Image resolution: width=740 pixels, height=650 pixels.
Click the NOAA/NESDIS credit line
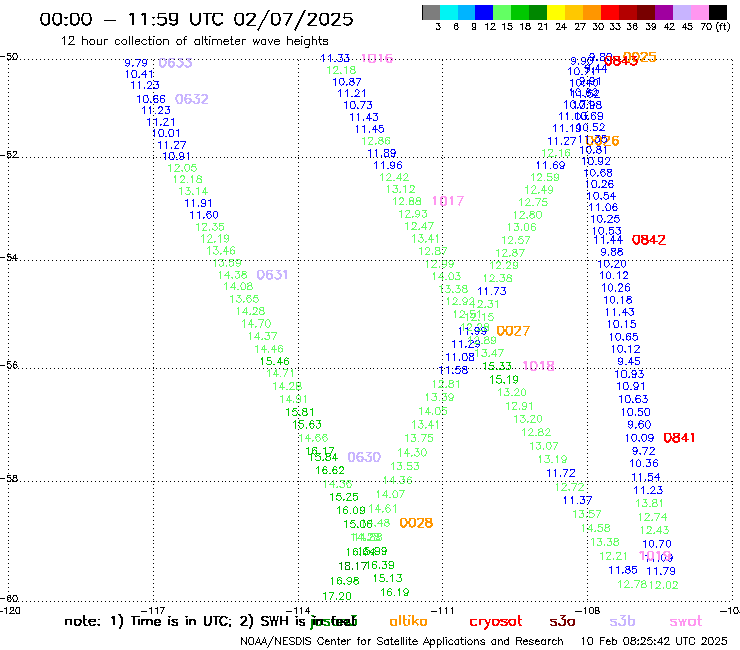[x=402, y=641]
